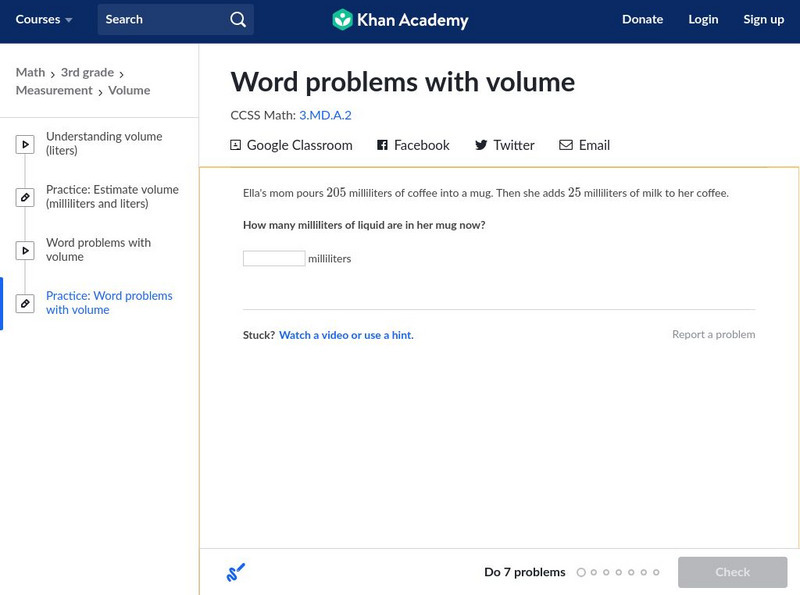Viewport: 800px width, 595px height.
Task: Share via the Email icon
Action: [x=565, y=145]
